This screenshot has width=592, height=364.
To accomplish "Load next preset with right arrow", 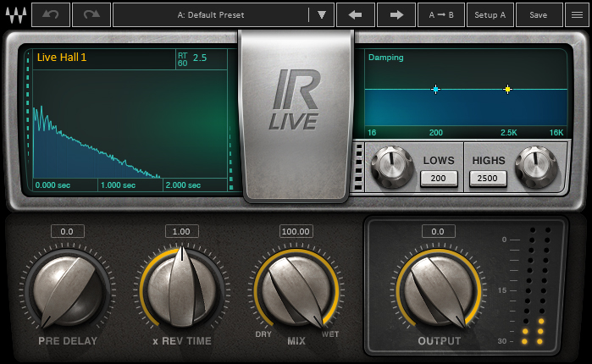I will [x=396, y=15].
